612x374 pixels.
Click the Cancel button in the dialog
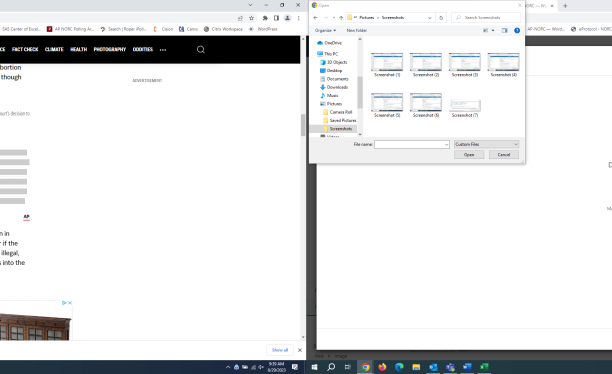[x=503, y=155]
